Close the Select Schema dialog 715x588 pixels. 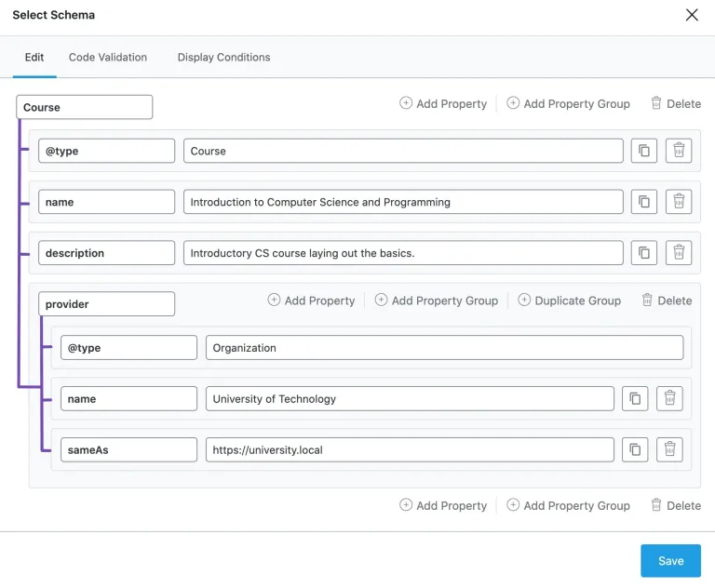692,15
